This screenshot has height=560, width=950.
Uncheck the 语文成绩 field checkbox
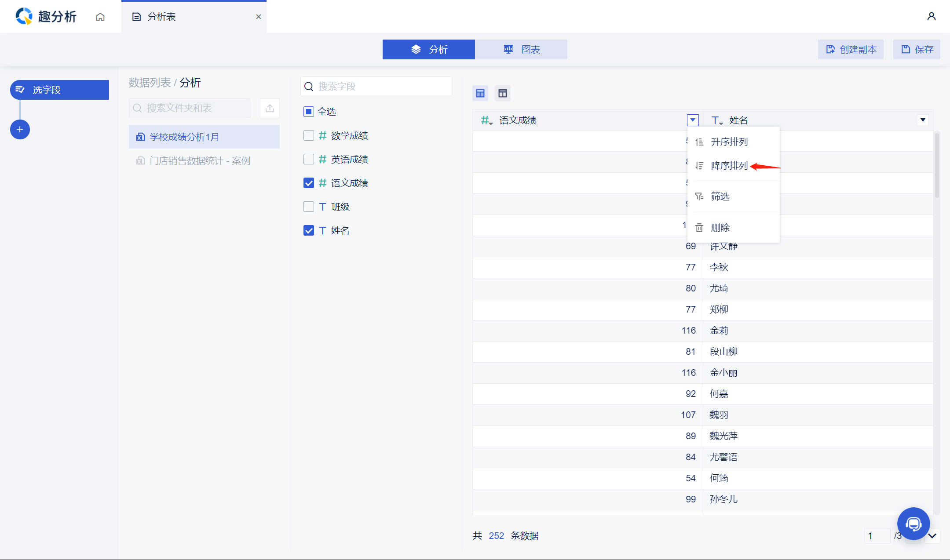coord(309,183)
